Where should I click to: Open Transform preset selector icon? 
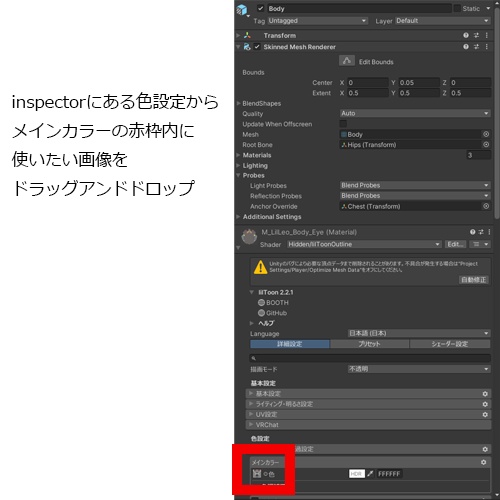[476, 35]
